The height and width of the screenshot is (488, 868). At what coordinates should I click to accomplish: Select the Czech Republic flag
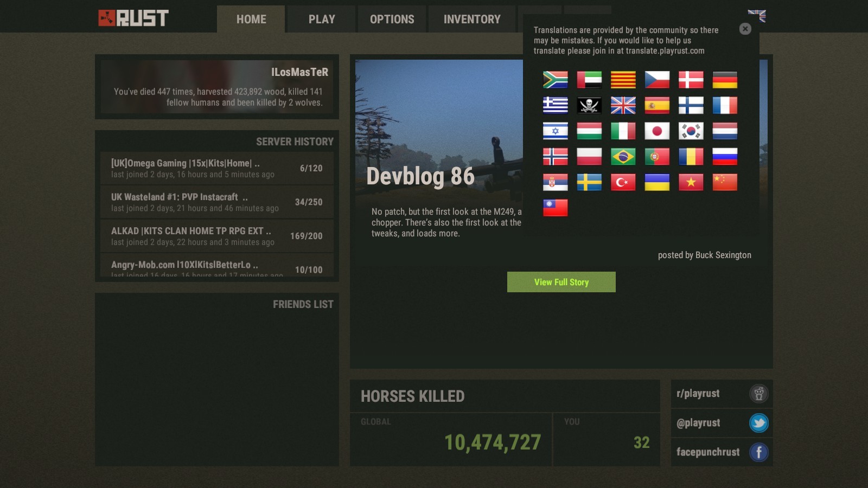coord(657,80)
